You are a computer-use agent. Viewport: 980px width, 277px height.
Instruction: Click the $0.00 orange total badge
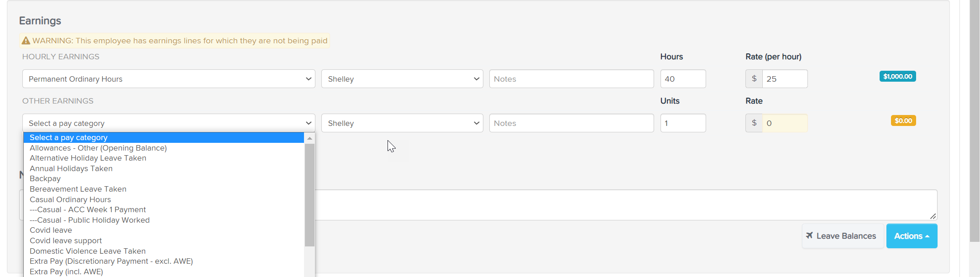tap(903, 120)
